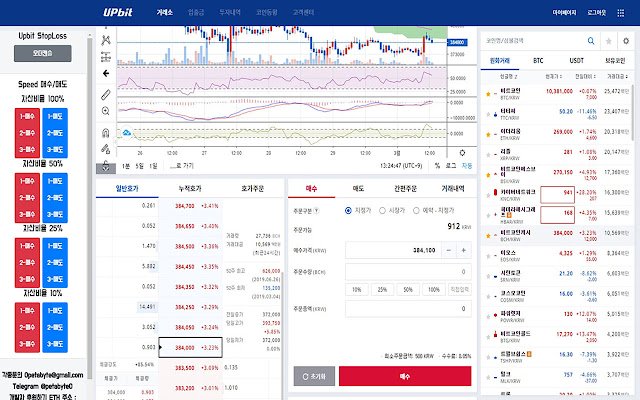Viewport: 640px width, 400px height.
Task: Sort coin list by 전일대비 change column
Action: coord(585,76)
